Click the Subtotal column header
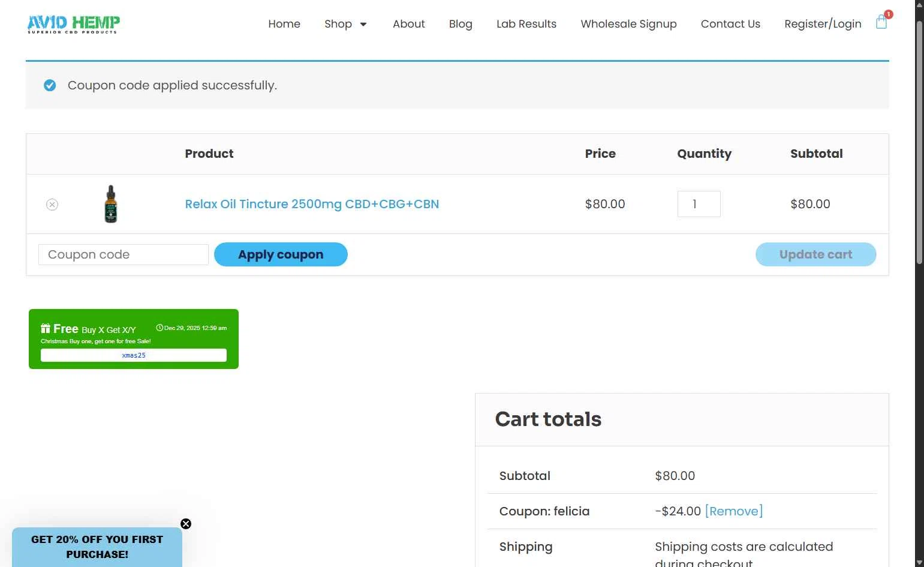Image resolution: width=924 pixels, height=567 pixels. [816, 154]
